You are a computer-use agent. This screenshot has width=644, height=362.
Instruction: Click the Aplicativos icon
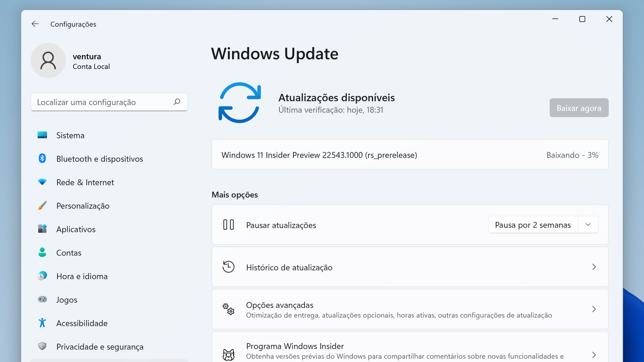[42, 229]
